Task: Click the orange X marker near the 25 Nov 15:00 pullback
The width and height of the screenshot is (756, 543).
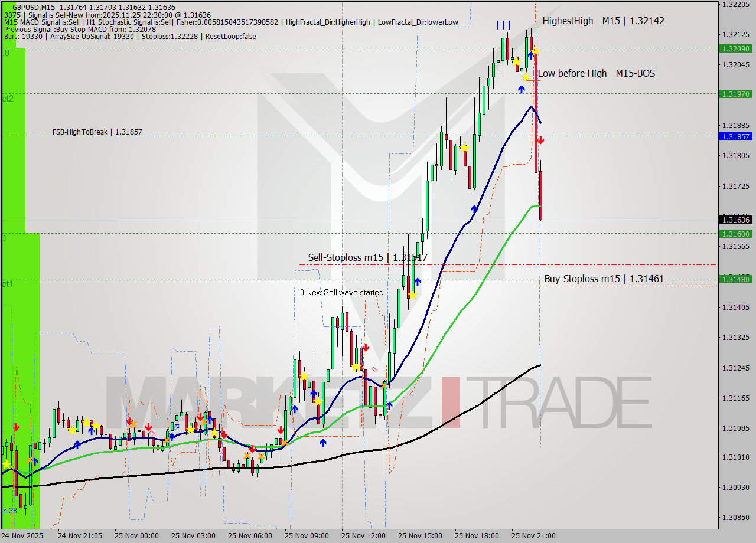Action: pos(383,385)
